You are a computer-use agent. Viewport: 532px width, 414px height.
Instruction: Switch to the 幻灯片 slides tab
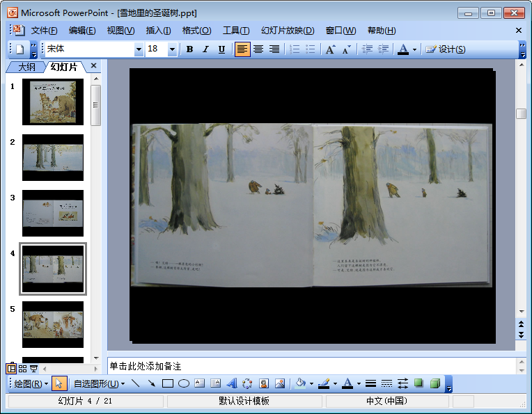point(64,67)
